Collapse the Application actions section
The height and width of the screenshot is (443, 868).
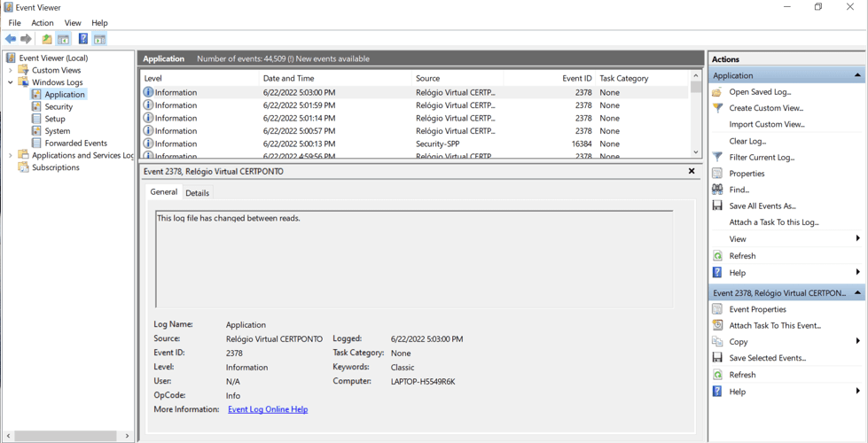tap(856, 75)
